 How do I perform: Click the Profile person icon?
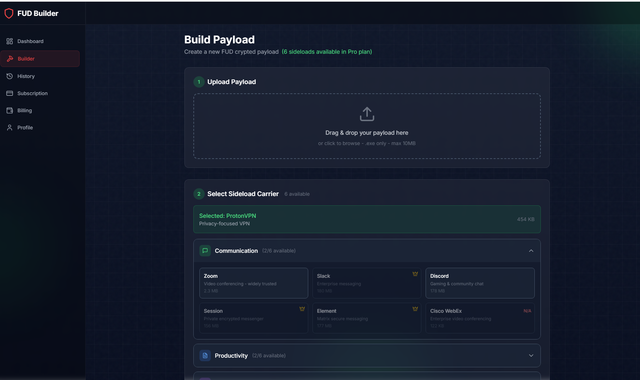tap(10, 128)
